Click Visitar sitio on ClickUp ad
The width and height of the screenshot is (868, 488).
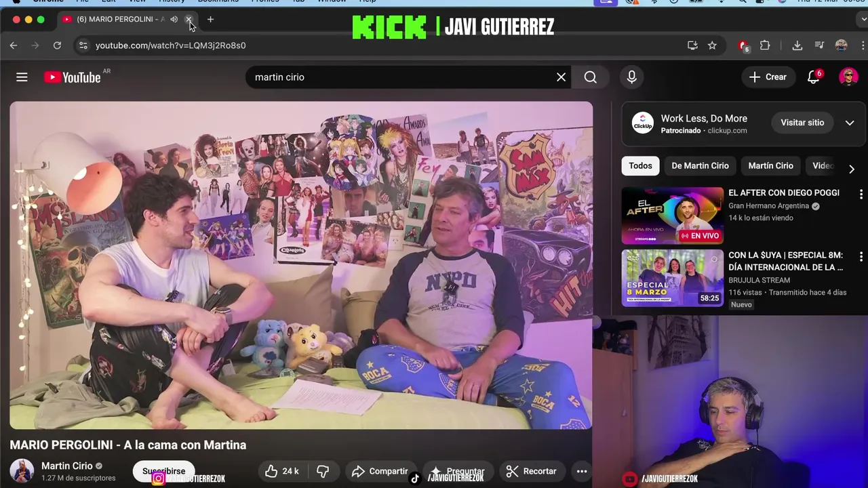point(802,123)
